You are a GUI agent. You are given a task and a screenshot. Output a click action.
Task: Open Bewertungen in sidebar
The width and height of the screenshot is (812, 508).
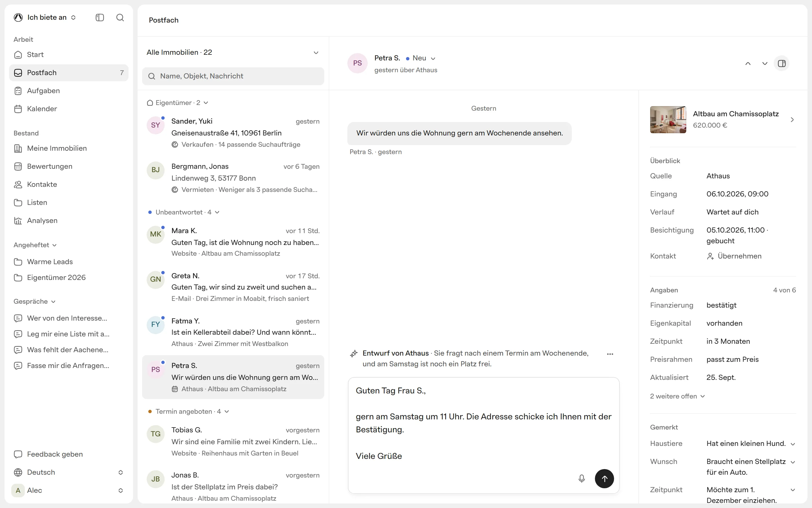(x=69, y=166)
